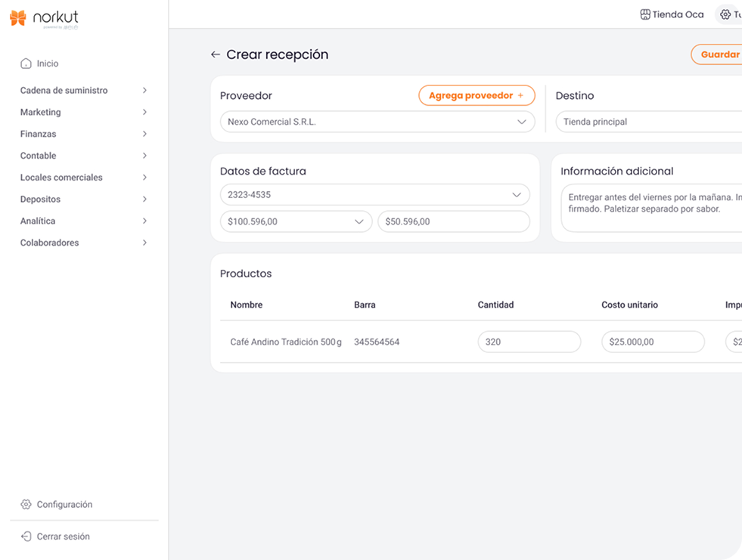Click the Costo unitario field $25.000,00
Screen dimensions: 742x560
(652, 342)
